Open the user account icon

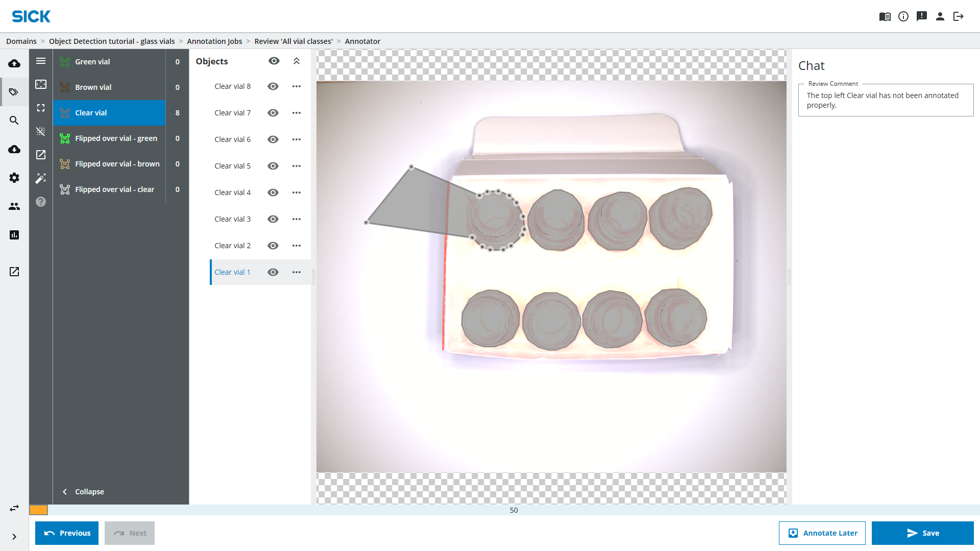click(x=940, y=16)
